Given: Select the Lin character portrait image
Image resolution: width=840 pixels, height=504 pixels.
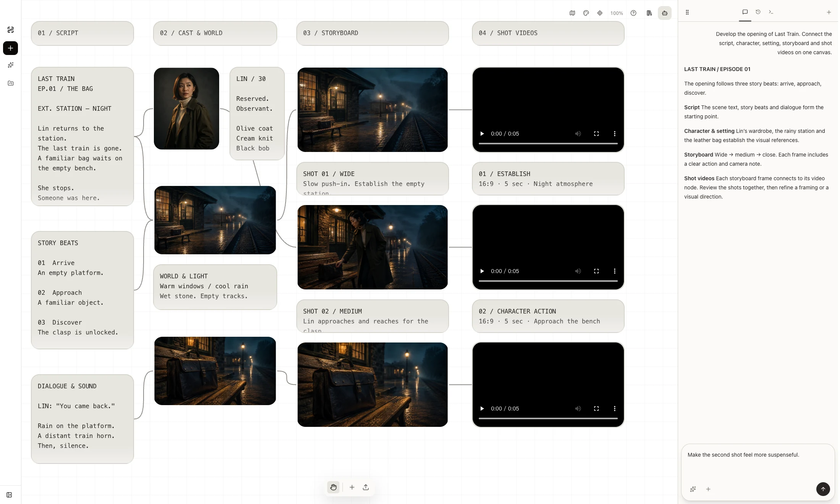Looking at the screenshot, I should click(x=186, y=108).
